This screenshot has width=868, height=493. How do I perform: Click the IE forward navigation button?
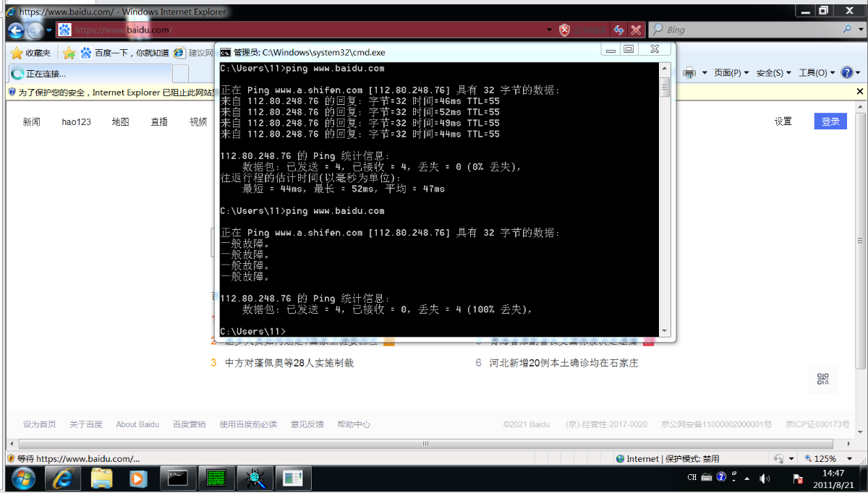coord(35,30)
